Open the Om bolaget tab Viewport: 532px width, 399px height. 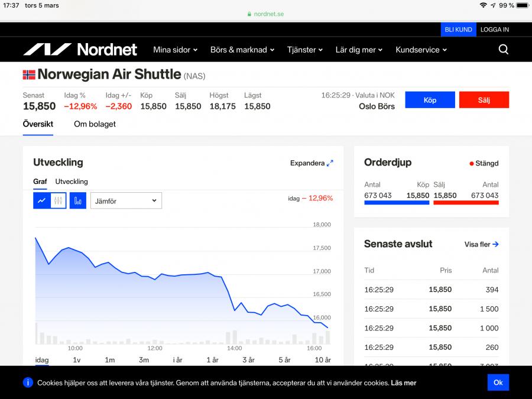tap(95, 124)
